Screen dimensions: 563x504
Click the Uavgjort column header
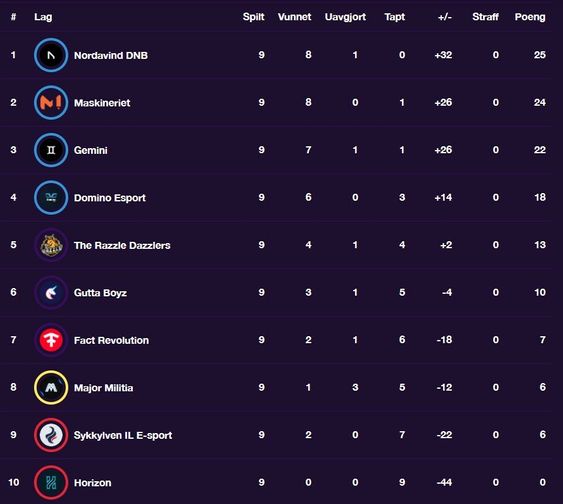click(x=345, y=17)
